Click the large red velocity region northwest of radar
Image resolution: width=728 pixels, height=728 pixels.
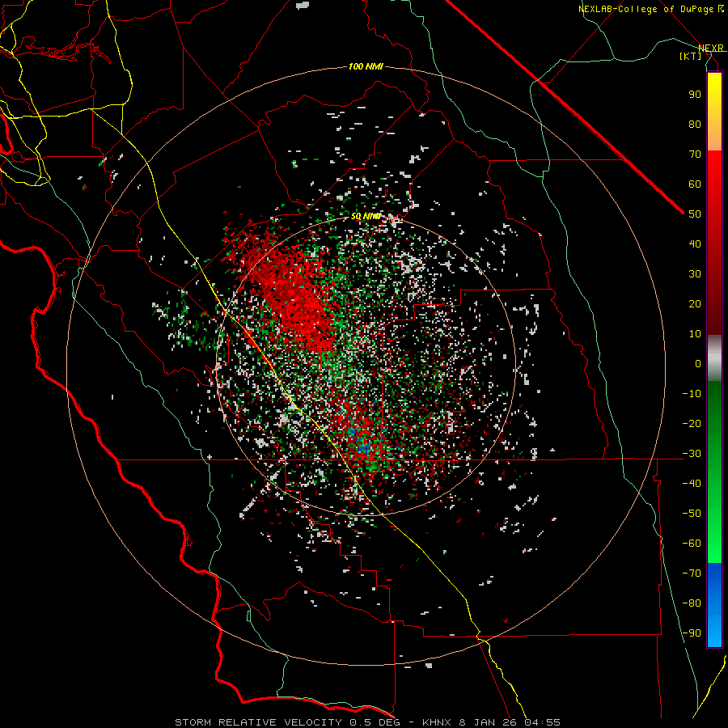(290, 294)
